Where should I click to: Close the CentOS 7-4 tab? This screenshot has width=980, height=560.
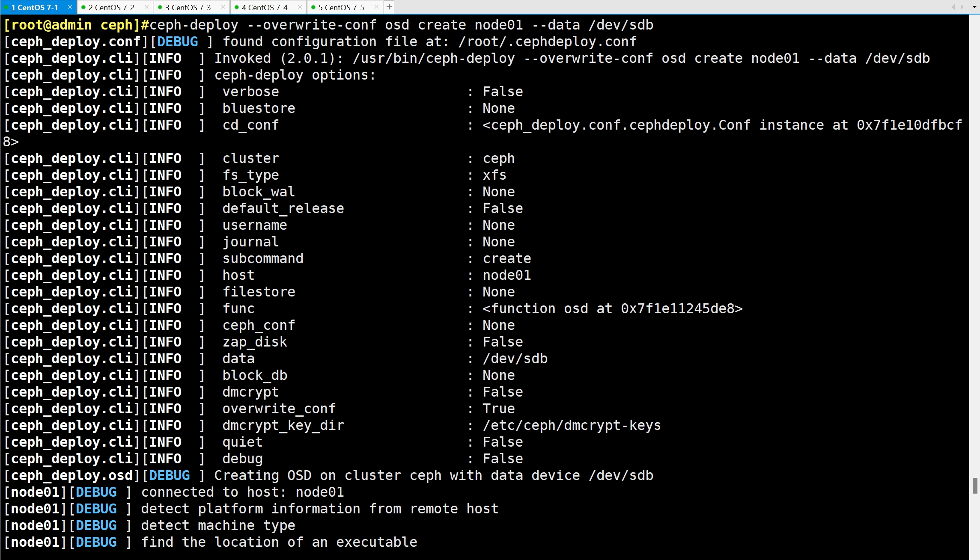[x=300, y=7]
